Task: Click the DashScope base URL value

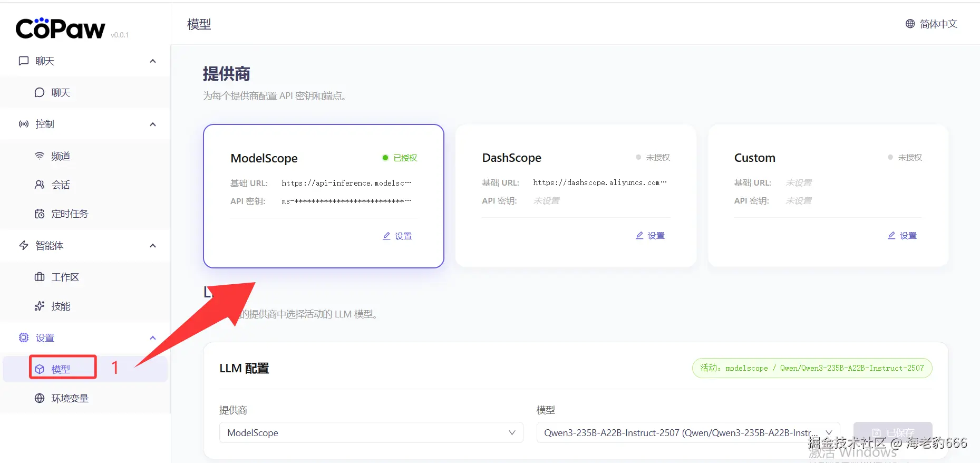Action: pos(600,182)
